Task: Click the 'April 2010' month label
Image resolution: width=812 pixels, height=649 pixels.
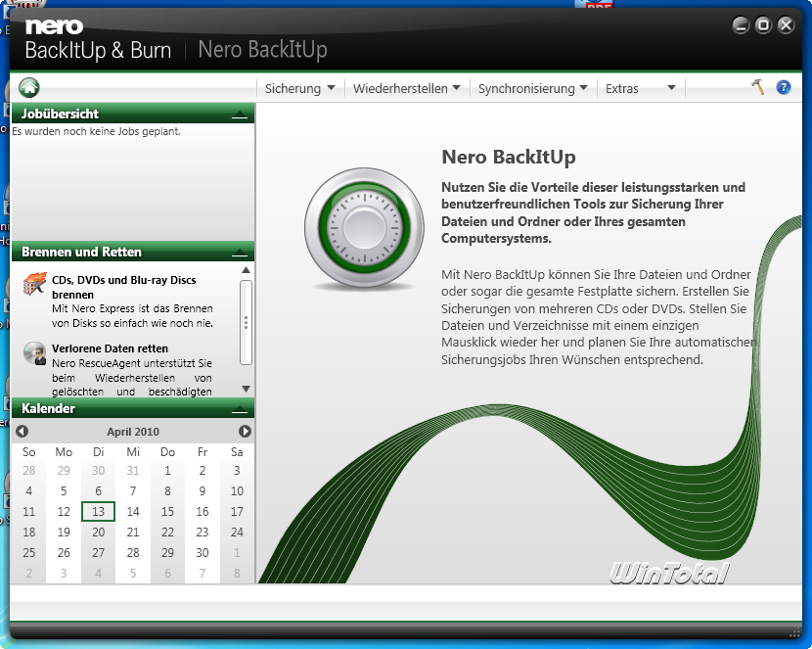Action: 133,432
